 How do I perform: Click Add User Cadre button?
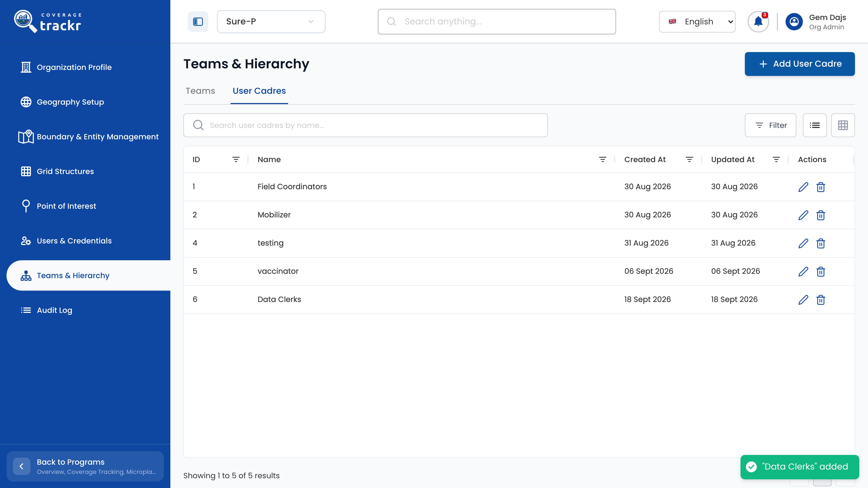tap(800, 64)
